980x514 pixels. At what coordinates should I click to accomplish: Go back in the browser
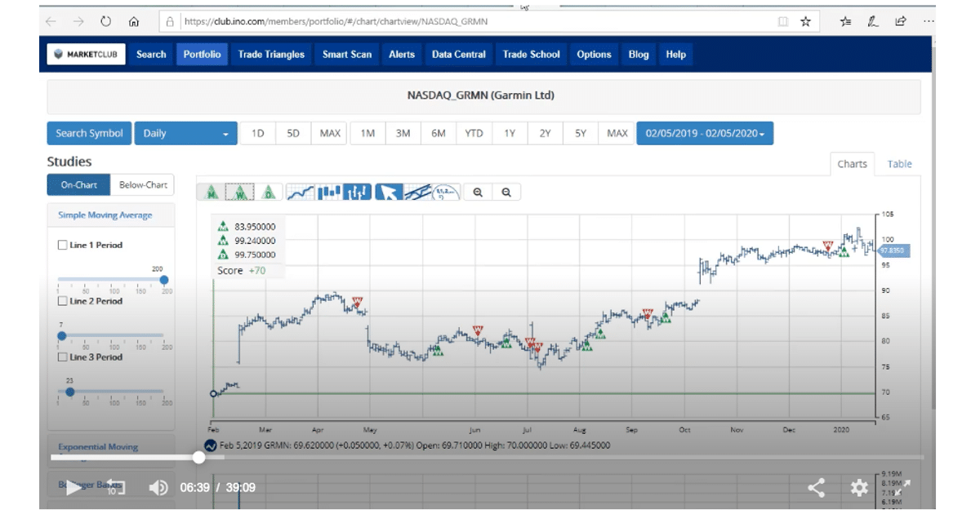[51, 22]
